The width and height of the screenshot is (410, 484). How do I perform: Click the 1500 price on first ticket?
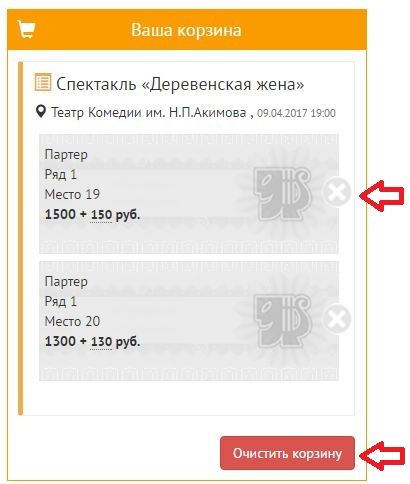[x=60, y=214]
